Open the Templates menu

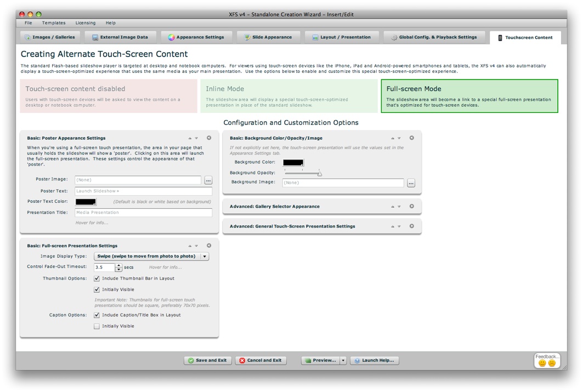[x=54, y=23]
